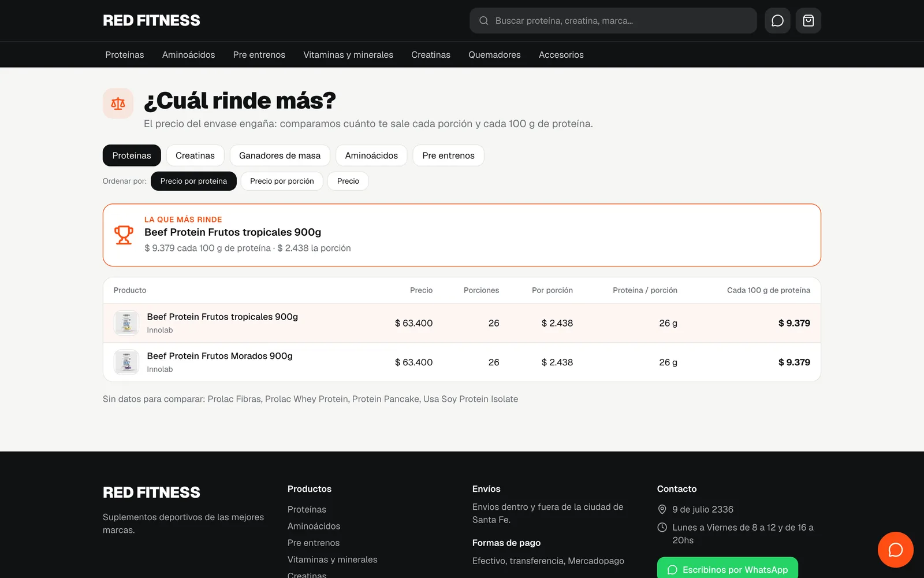Click the balance scale icon

tap(118, 103)
